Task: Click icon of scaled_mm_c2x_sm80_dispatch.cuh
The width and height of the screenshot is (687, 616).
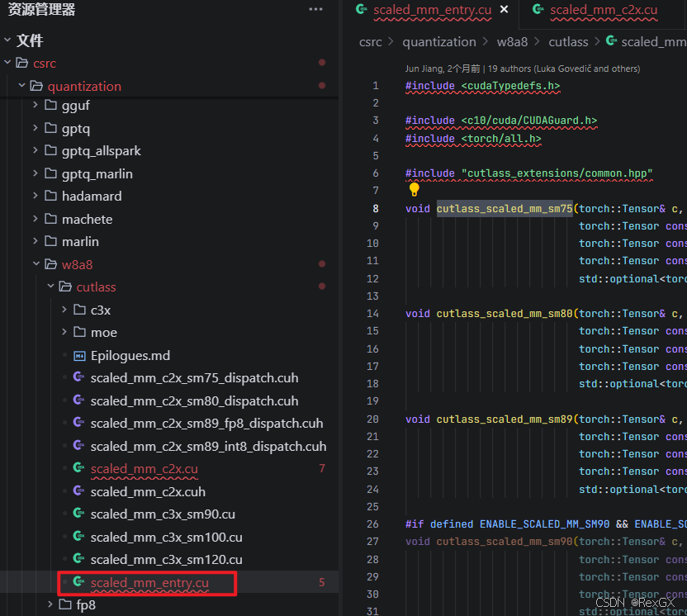Action: pos(79,400)
